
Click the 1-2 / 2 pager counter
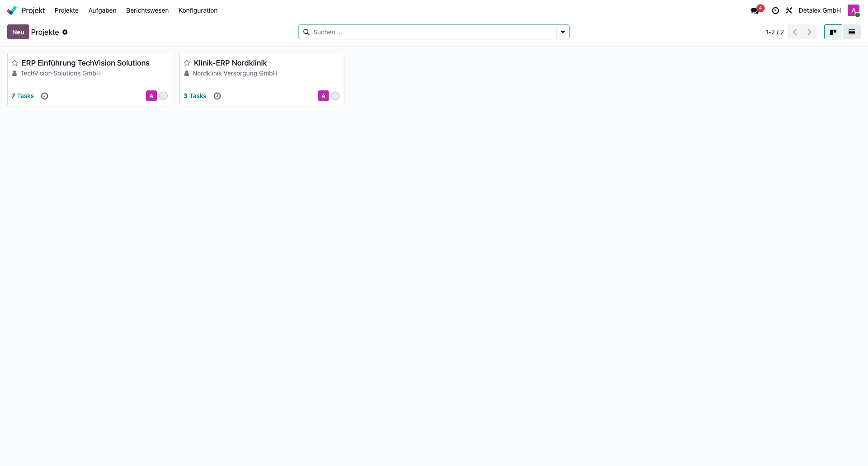(x=774, y=32)
